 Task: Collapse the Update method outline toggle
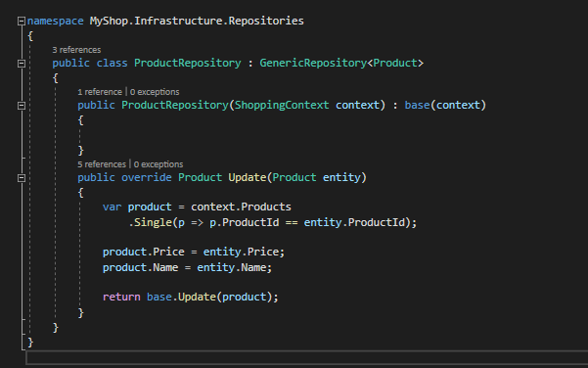[22, 178]
